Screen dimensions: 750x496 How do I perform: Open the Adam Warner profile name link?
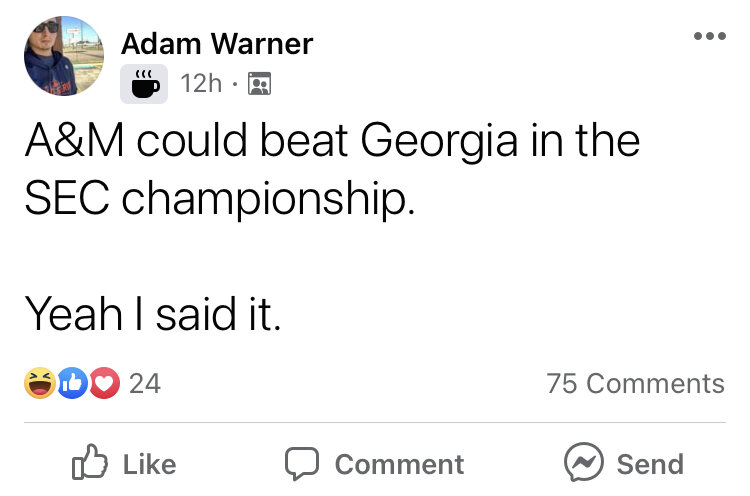(216, 43)
